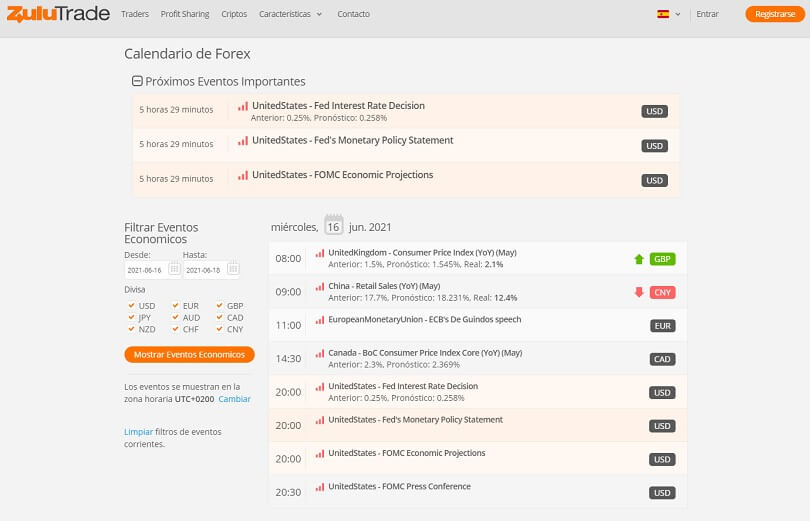This screenshot has height=521, width=810.
Task: Open the China Retail Sales (YoY) event
Action: pos(384,286)
